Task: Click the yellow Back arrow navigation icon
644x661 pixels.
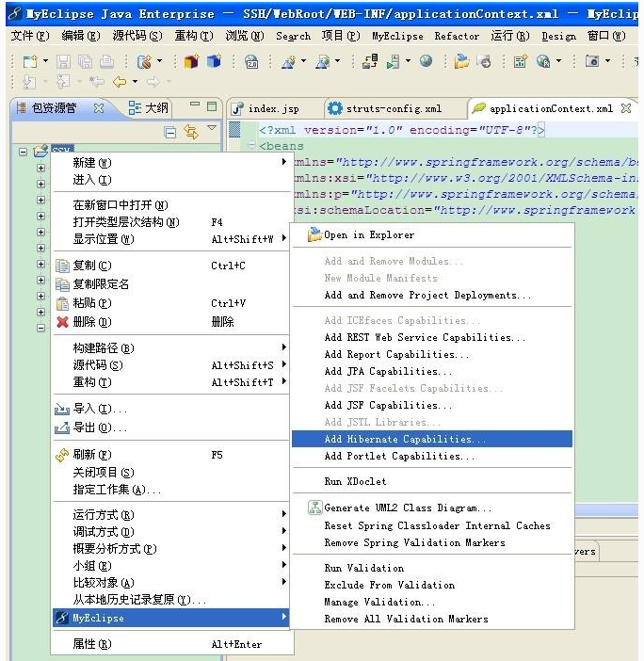Action: coord(120,81)
